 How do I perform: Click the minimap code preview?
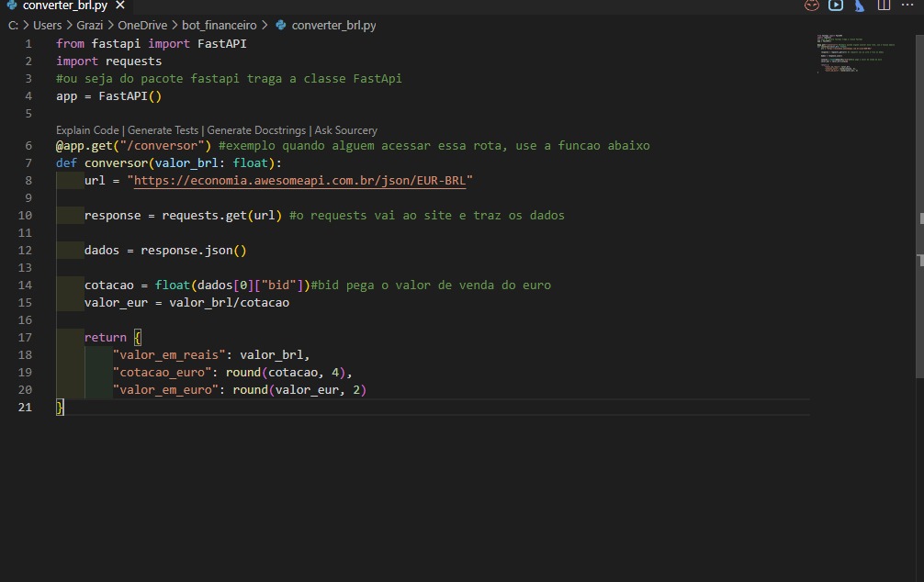tap(856, 53)
